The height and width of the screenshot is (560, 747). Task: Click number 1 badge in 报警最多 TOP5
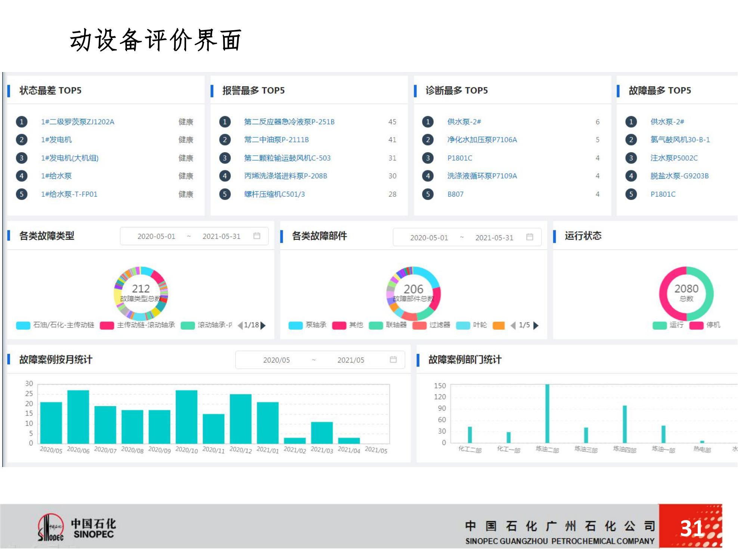tap(224, 122)
